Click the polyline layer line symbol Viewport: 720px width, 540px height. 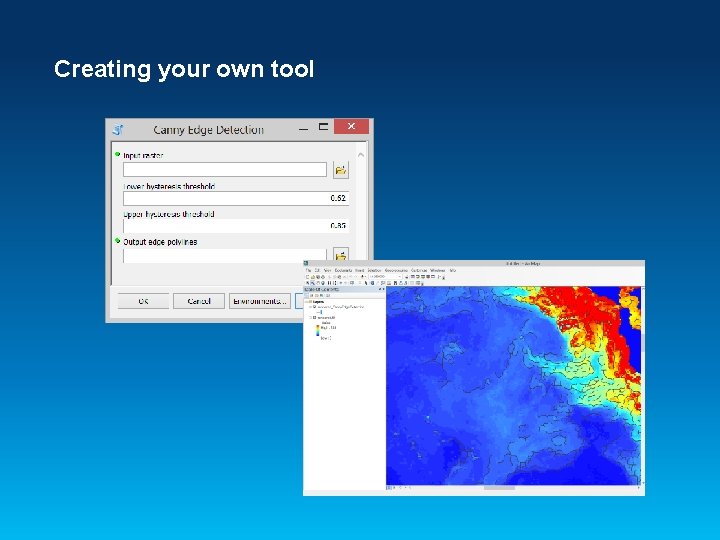320,312
